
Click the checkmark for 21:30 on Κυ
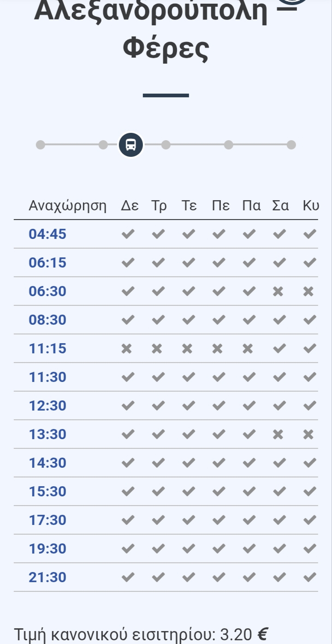[x=310, y=577]
